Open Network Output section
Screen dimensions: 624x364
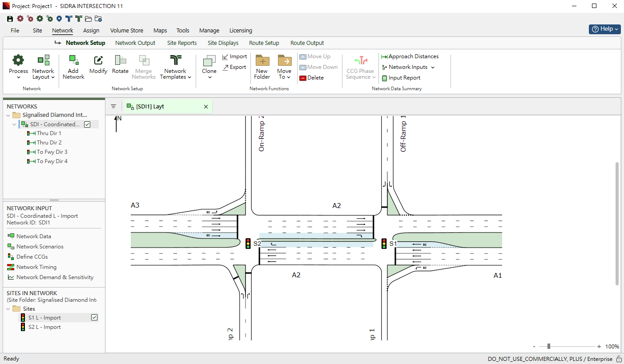[135, 43]
